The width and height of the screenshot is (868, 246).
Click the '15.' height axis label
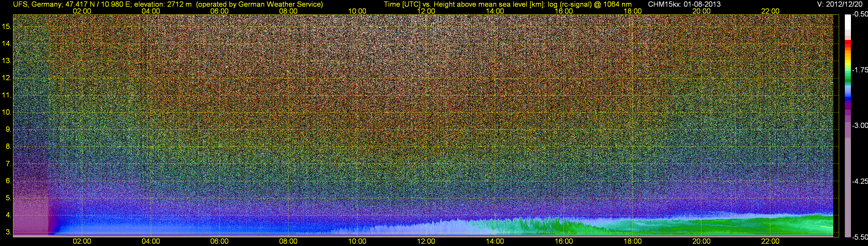pos(7,26)
